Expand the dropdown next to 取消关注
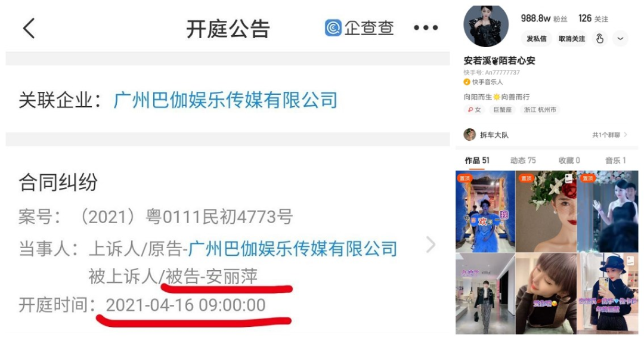This screenshot has width=644, height=340. (620, 39)
